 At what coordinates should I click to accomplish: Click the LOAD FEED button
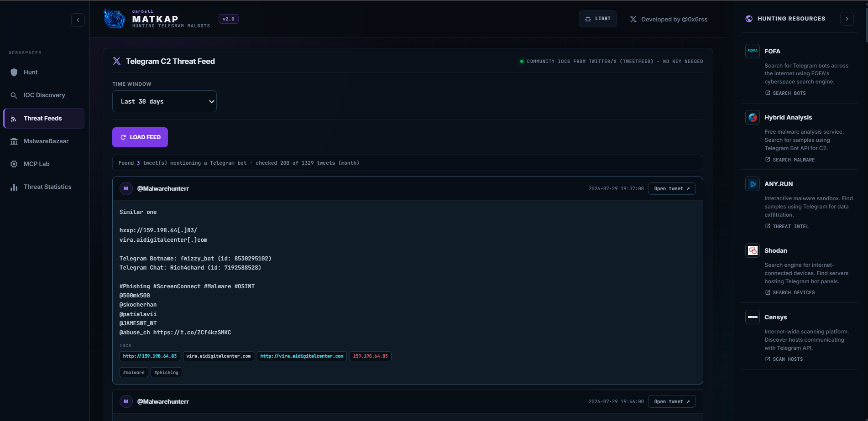point(140,137)
